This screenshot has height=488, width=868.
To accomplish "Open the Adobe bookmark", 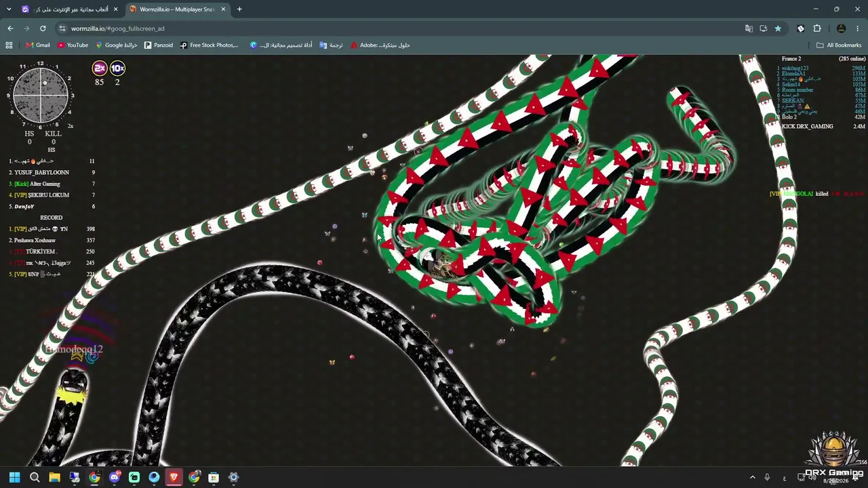I will pos(380,45).
